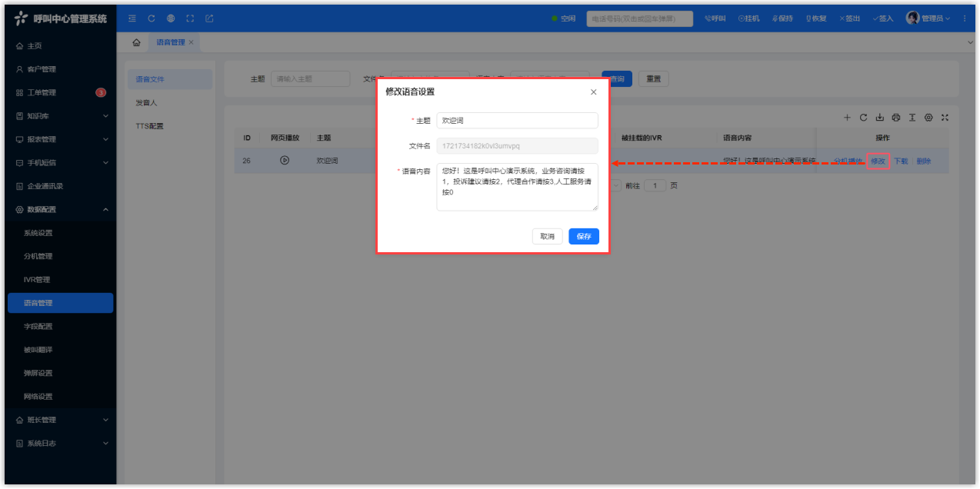The image size is (980, 489).
Task: Click the 语音内容 text area
Action: (517, 187)
